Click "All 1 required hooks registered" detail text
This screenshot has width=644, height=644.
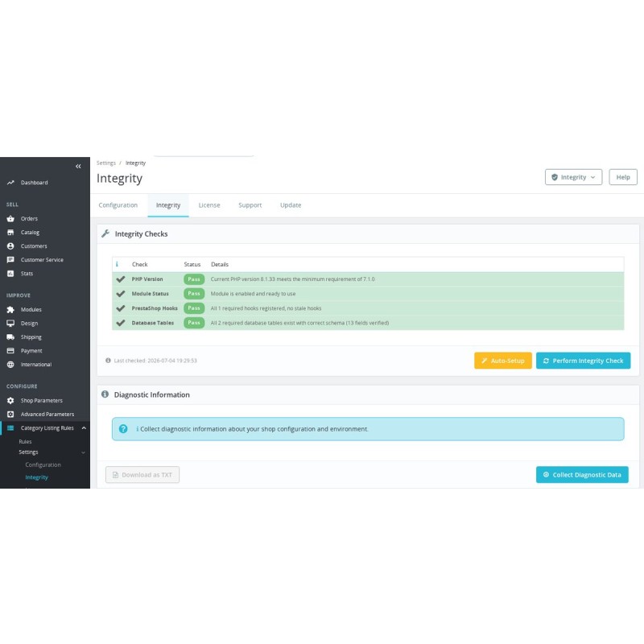point(266,308)
